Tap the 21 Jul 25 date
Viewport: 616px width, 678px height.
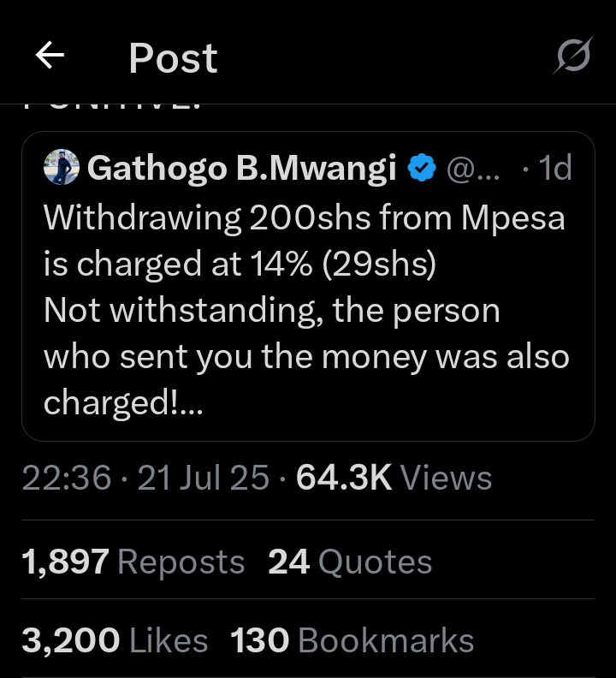point(203,479)
